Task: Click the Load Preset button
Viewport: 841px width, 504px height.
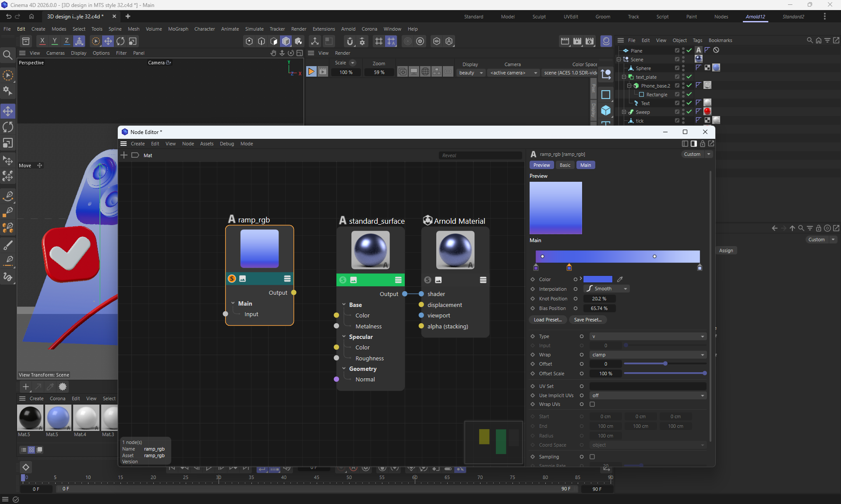Action: coord(548,320)
